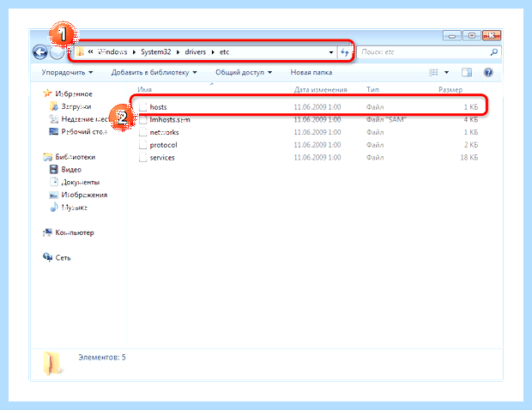This screenshot has height=410, width=532.
Task: Open Рабочий стол in navigation pane
Action: [84, 131]
